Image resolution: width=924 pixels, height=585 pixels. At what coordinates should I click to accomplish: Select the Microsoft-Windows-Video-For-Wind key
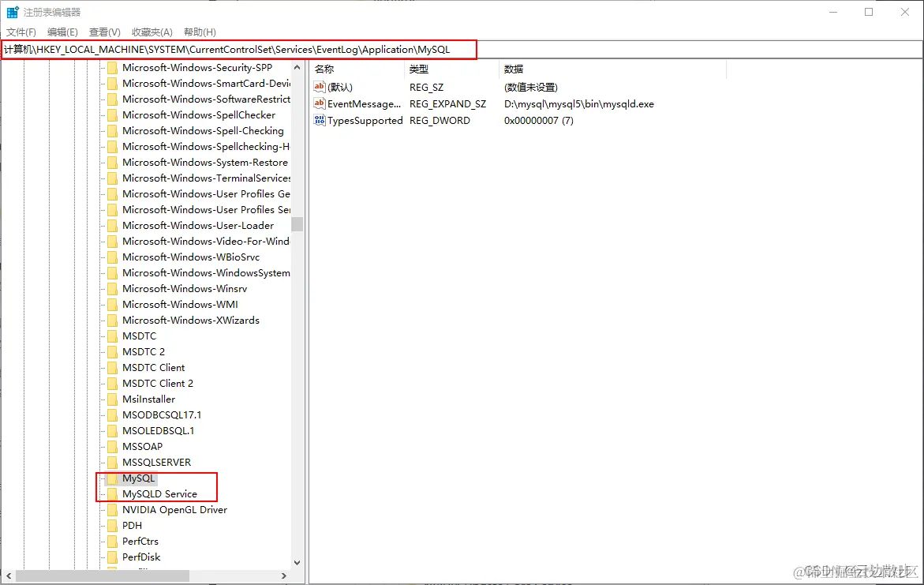point(206,242)
